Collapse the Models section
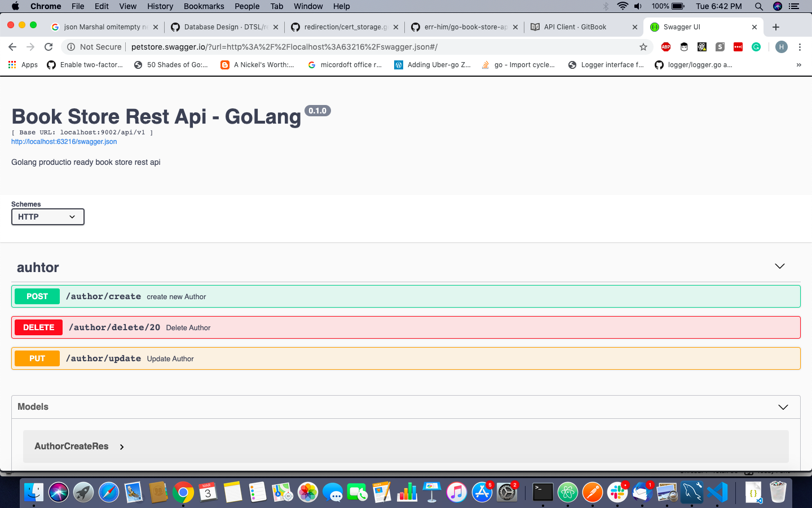812x508 pixels. click(783, 406)
